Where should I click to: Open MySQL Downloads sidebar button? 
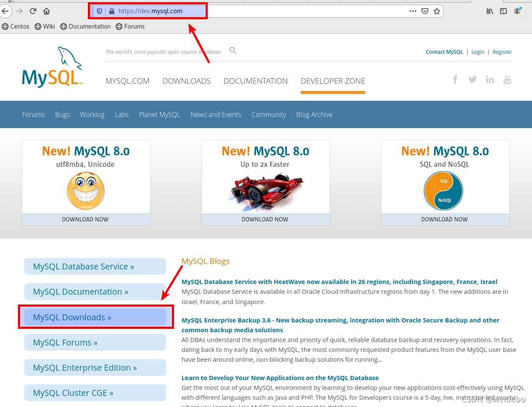(95, 317)
